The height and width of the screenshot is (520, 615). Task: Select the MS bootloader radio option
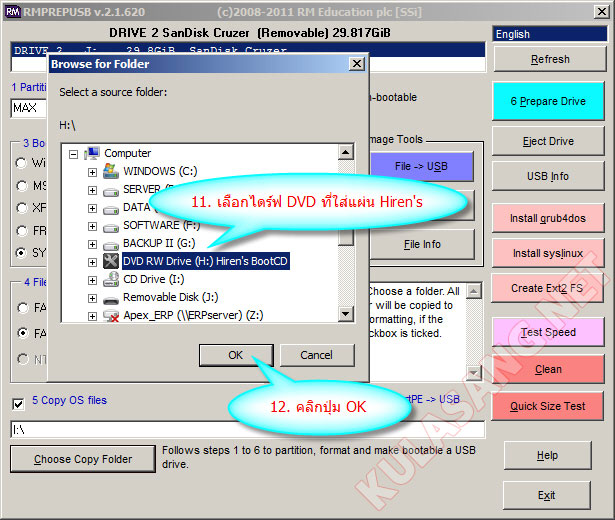(x=22, y=185)
